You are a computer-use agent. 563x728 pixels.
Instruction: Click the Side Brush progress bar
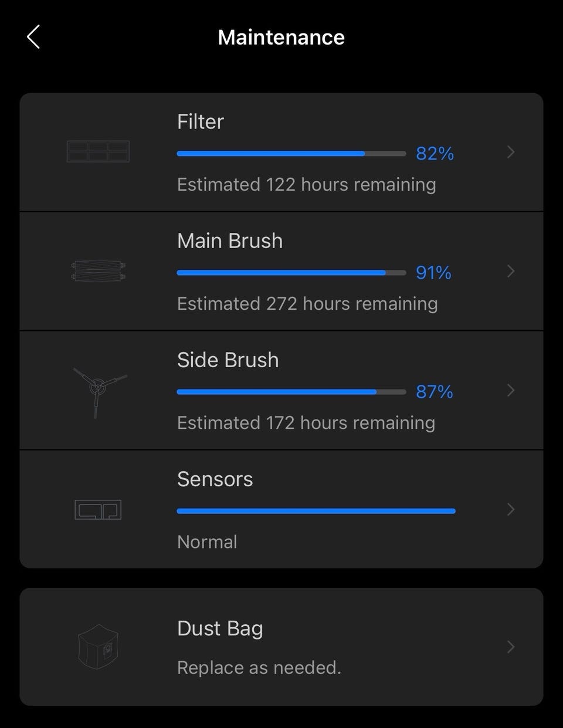[291, 392]
